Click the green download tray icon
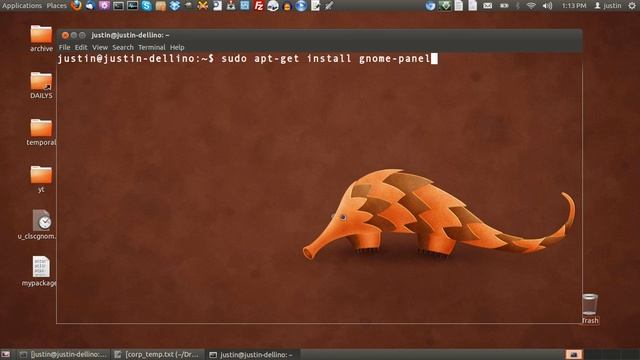The image size is (640, 360). (445, 6)
